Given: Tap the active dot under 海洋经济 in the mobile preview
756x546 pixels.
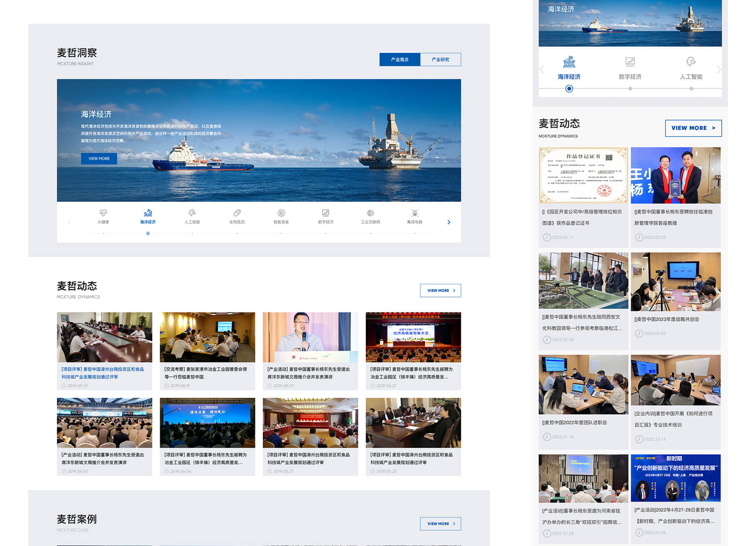Looking at the screenshot, I should [569, 89].
